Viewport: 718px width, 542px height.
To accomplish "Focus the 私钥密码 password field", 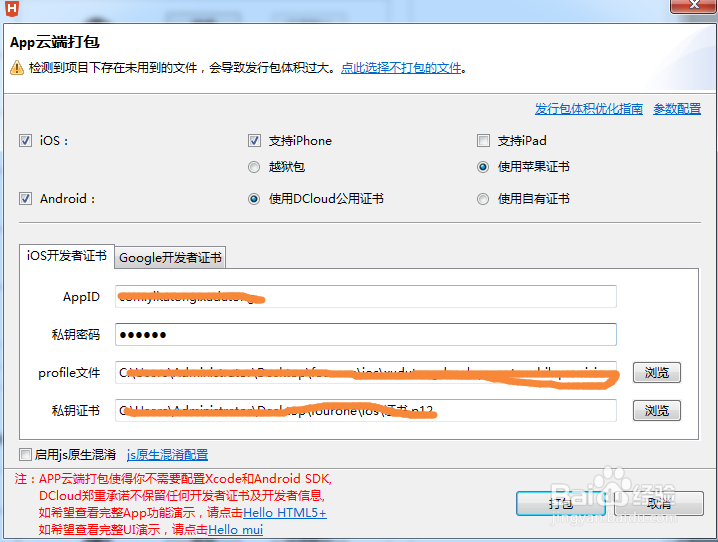I will (x=366, y=335).
